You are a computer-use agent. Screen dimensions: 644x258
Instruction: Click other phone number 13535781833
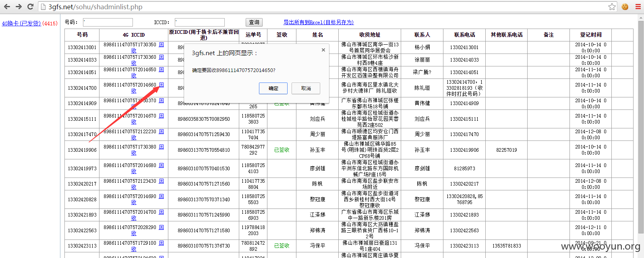[x=507, y=246]
